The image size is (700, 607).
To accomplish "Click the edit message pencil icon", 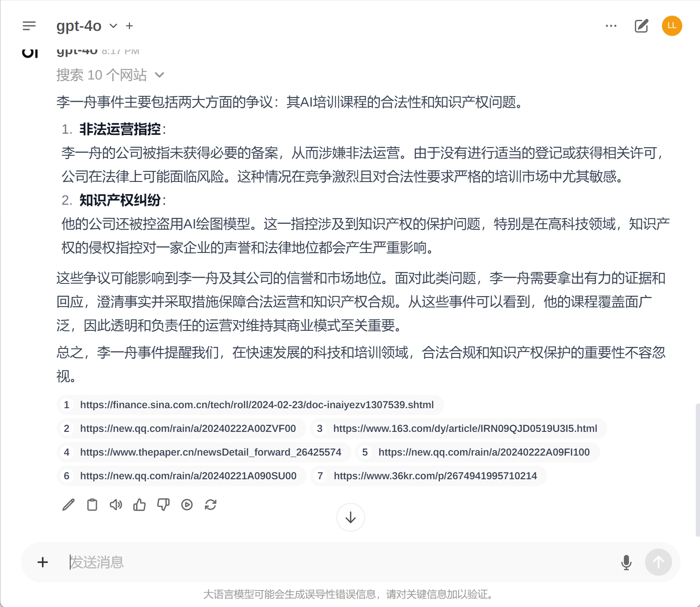I will point(69,505).
